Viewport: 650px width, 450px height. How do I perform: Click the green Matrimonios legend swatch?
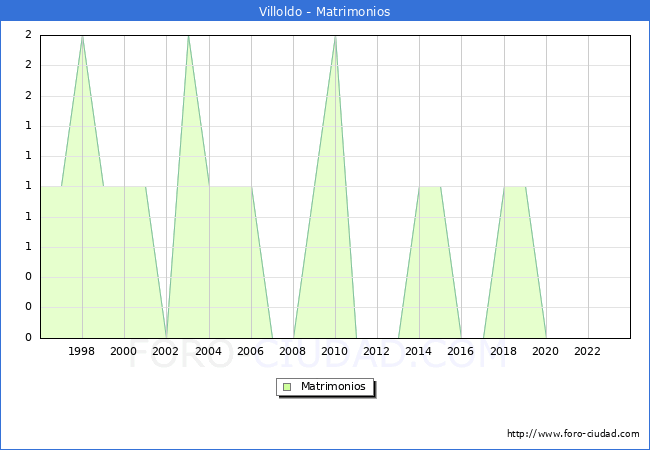287,386
